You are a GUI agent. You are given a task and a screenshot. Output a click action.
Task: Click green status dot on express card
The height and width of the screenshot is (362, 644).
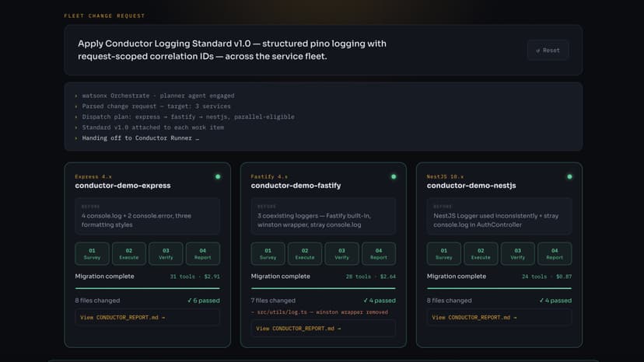click(218, 176)
